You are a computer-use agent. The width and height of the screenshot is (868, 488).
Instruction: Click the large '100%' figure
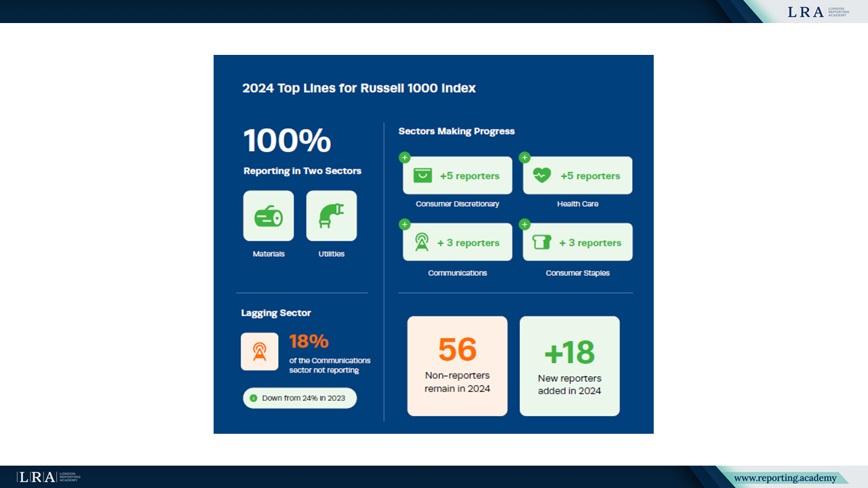[288, 141]
